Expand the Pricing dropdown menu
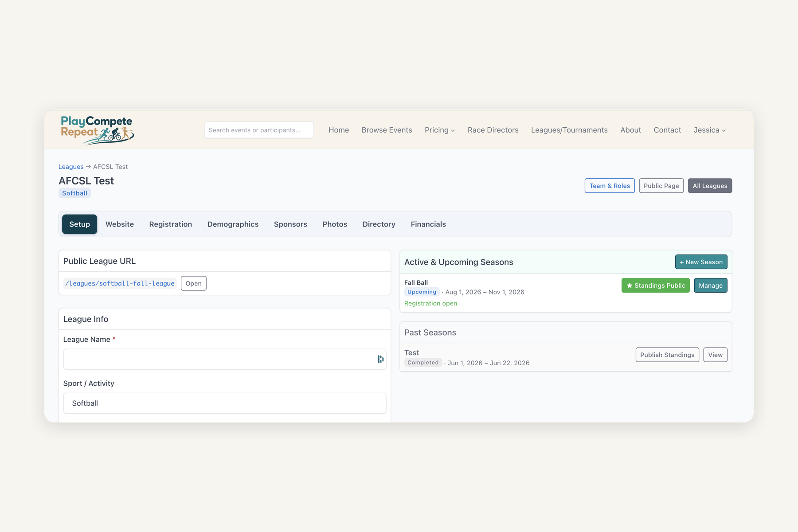 [x=439, y=130]
